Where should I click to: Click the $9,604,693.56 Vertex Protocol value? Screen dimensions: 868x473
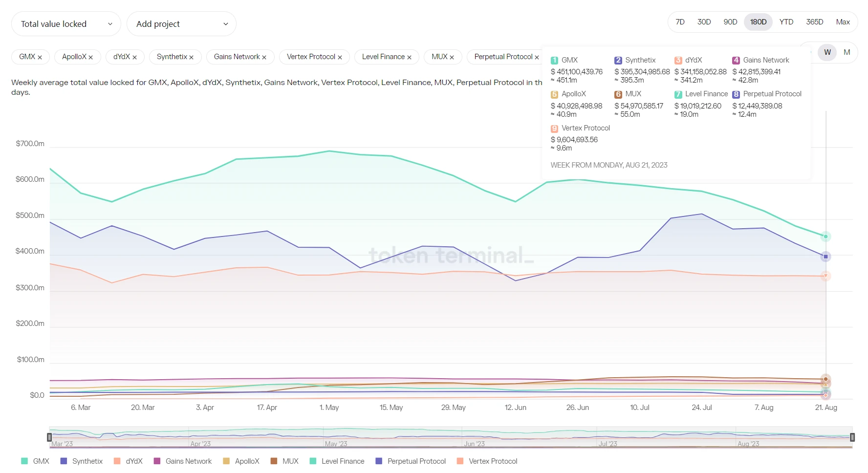pyautogui.click(x=574, y=140)
